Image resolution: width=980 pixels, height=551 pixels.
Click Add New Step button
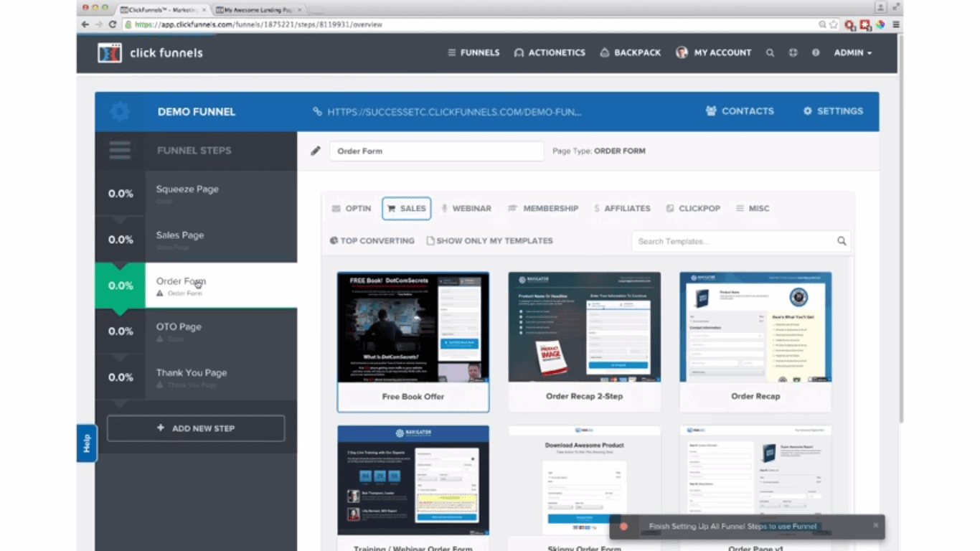click(196, 428)
